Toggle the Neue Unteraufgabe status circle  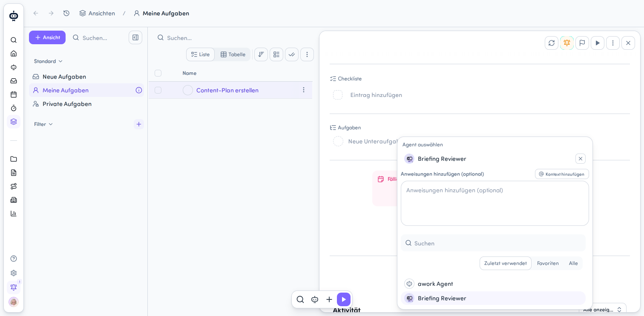click(x=338, y=141)
